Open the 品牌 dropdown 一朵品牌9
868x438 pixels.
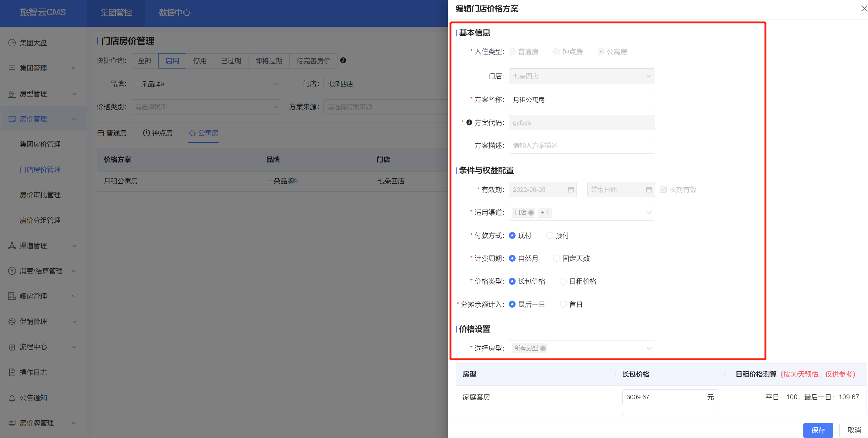click(206, 83)
